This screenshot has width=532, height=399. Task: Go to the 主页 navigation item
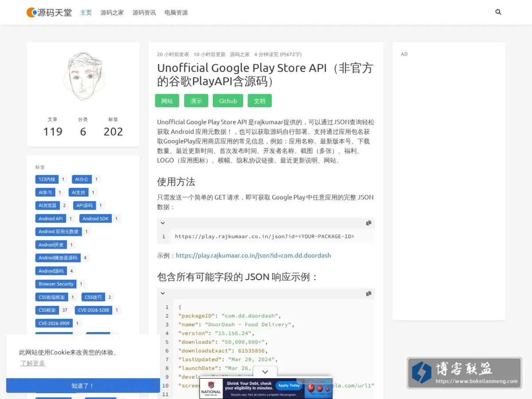[x=86, y=12]
